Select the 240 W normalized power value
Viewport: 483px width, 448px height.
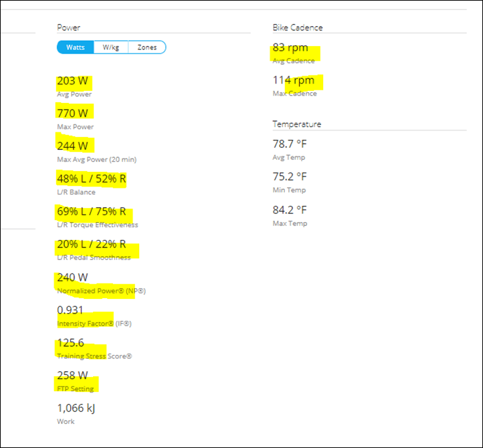[72, 277]
